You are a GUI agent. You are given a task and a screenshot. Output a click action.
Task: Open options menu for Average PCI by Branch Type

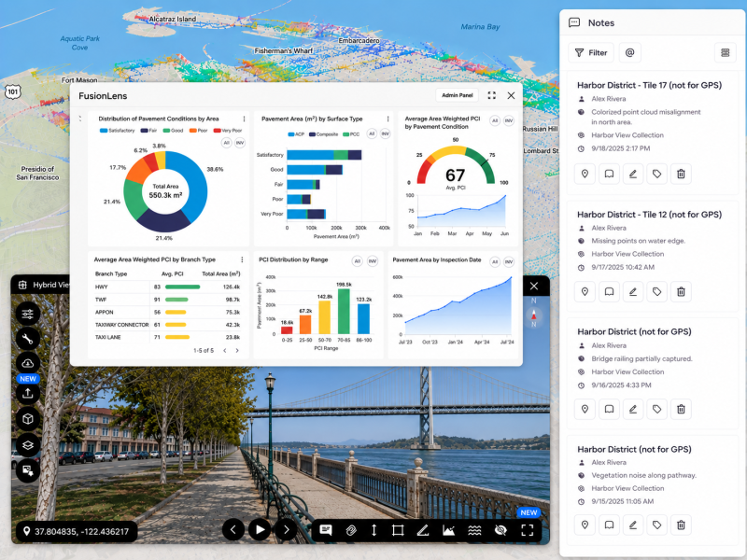click(x=242, y=259)
